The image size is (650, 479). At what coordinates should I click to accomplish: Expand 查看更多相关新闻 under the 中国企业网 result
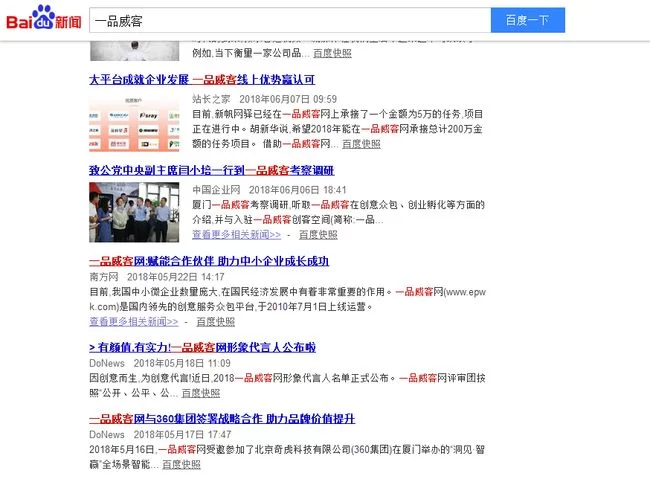point(236,235)
